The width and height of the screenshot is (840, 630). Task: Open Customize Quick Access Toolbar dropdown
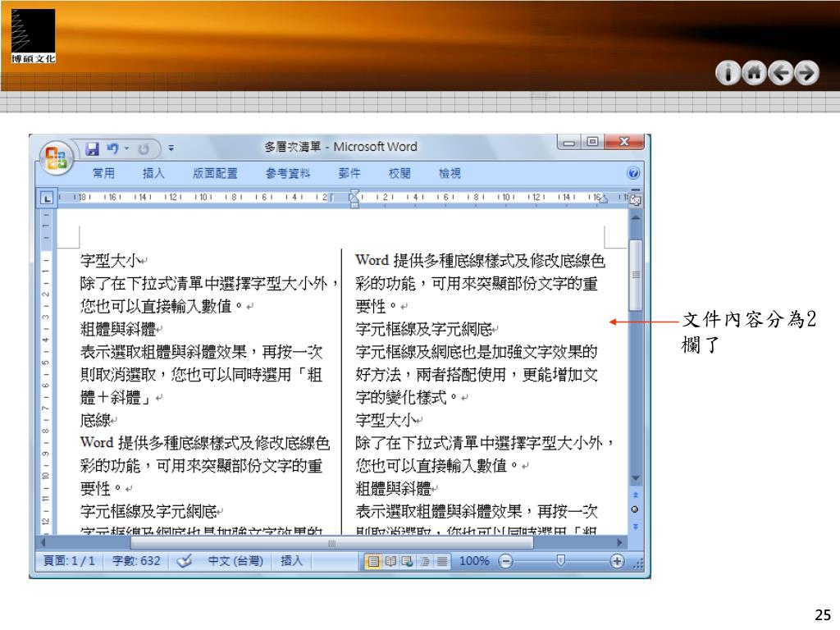(x=171, y=148)
